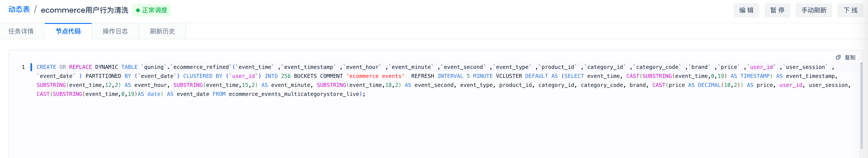Click line number 1 in code gutter
Image resolution: width=868 pixels, height=158 pixels.
(23, 67)
